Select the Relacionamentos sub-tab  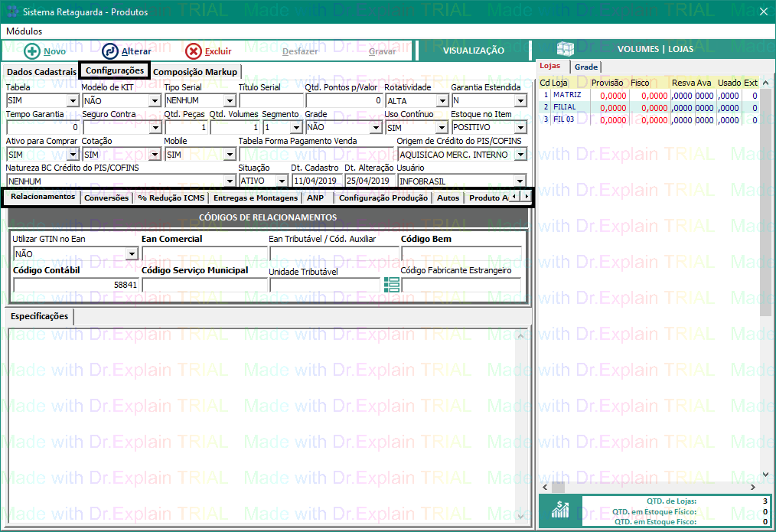pyautogui.click(x=43, y=197)
